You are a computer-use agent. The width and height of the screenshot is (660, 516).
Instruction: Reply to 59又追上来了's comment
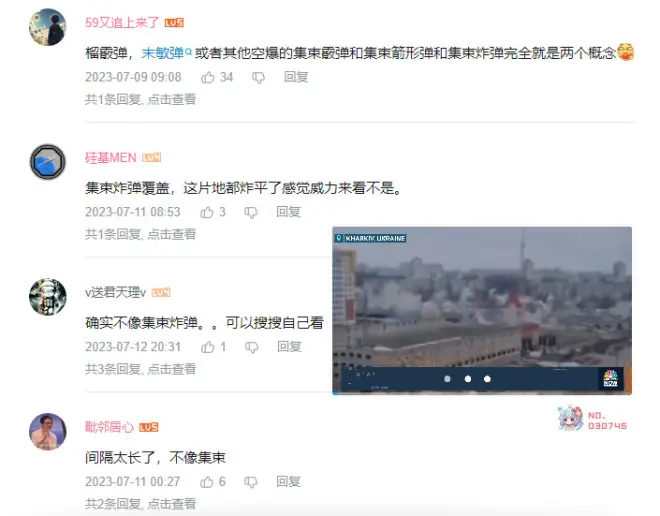296,77
